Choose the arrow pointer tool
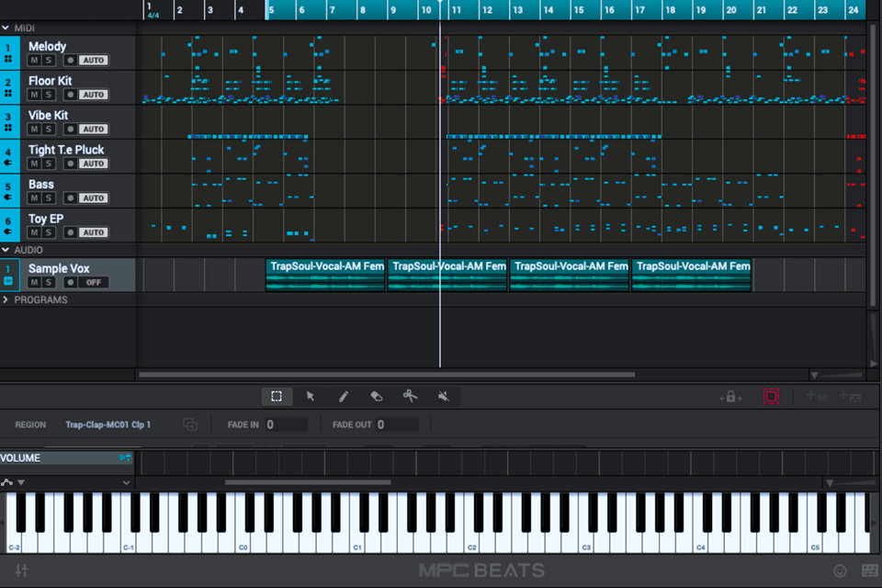Screen dimensions: 882x588 (x=310, y=396)
